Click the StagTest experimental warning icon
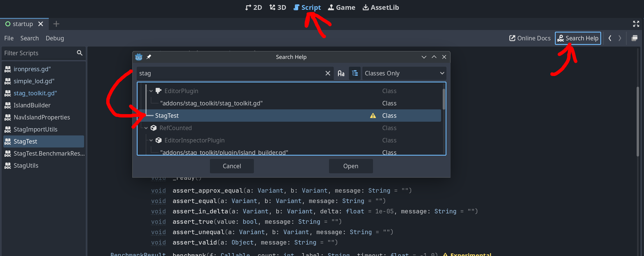 point(373,116)
